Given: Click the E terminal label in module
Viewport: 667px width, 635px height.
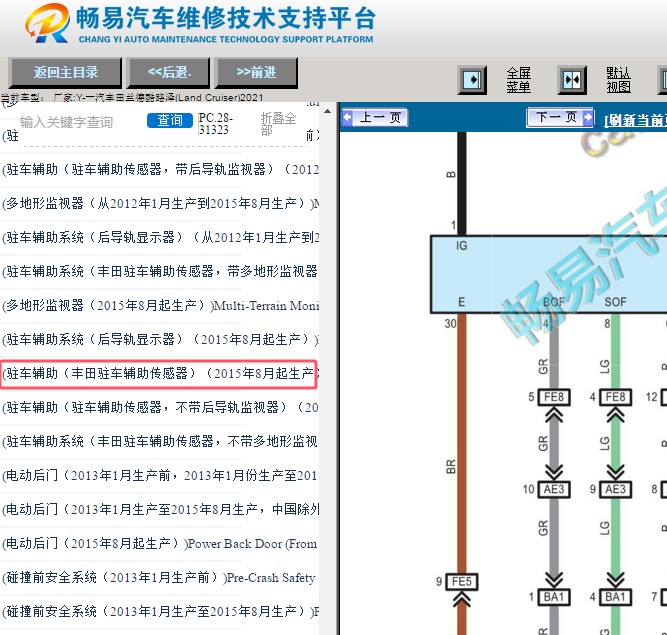Looking at the screenshot, I should [x=462, y=302].
